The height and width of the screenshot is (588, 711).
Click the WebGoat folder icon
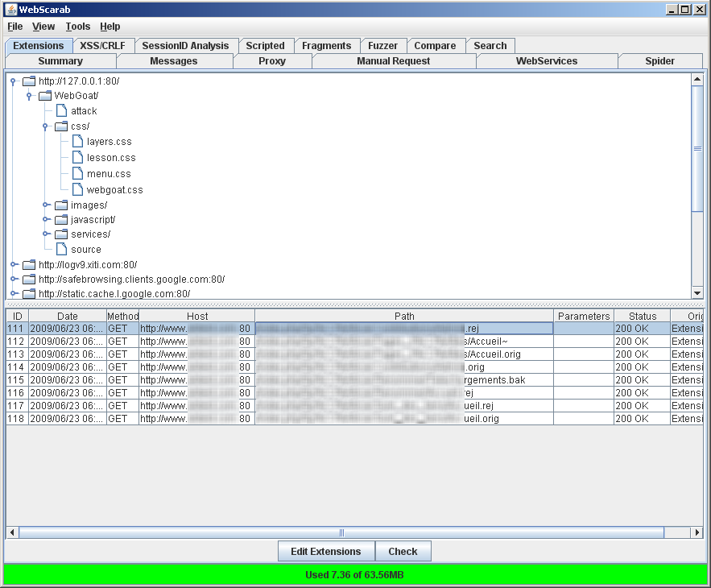point(45,96)
